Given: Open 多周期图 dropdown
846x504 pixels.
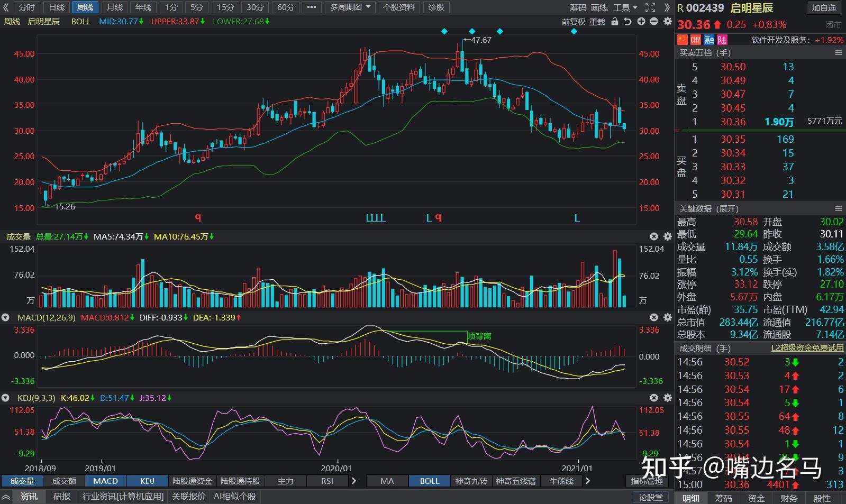Looking at the screenshot, I should point(350,7).
